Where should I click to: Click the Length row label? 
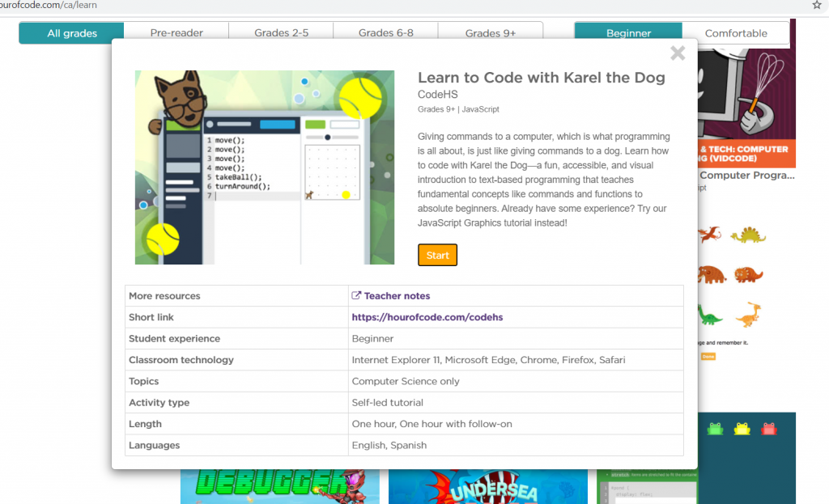coord(146,424)
